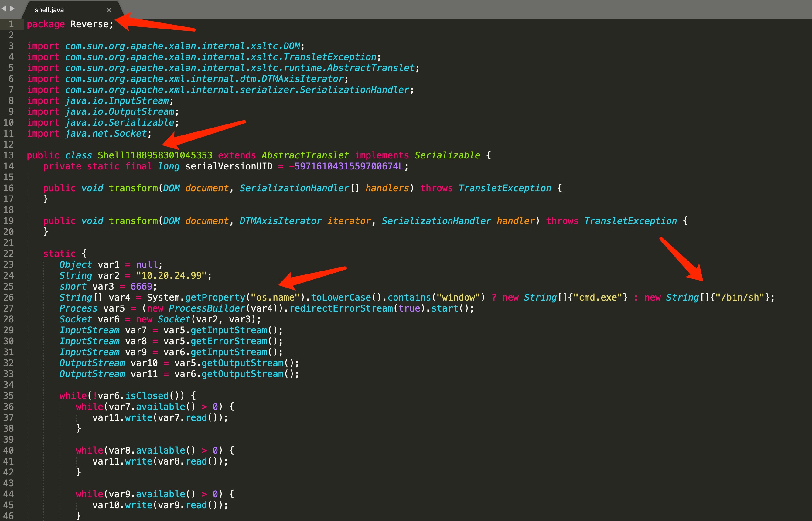The height and width of the screenshot is (521, 812).
Task: Click the port value 6669
Action: [142, 287]
